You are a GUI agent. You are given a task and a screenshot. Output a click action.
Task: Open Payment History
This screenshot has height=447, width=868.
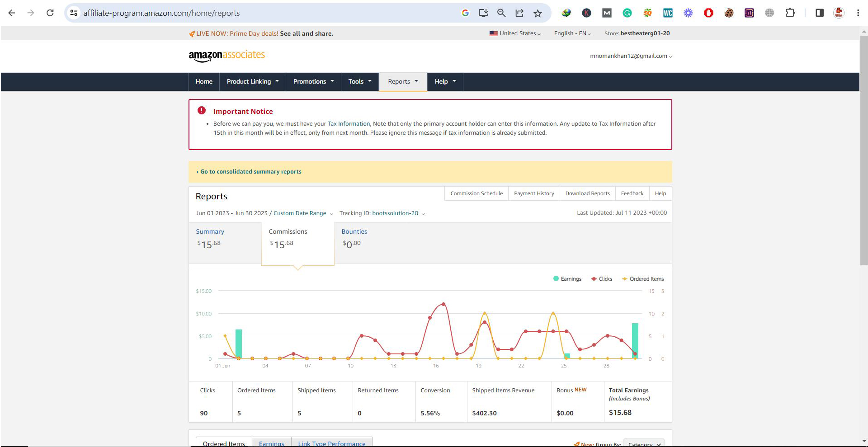pyautogui.click(x=534, y=193)
